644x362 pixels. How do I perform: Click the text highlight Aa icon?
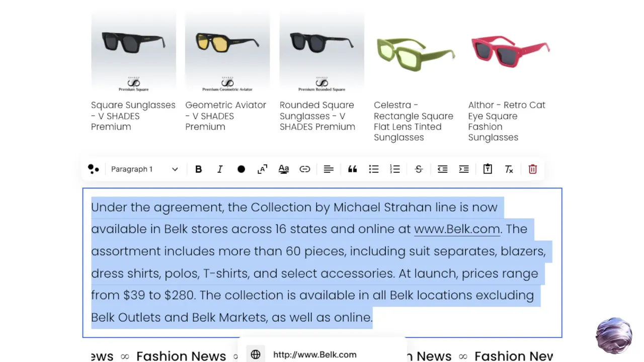(284, 169)
